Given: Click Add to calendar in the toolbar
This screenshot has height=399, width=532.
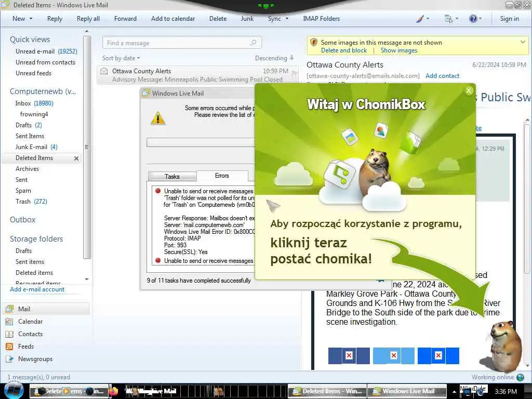Looking at the screenshot, I should 173,19.
